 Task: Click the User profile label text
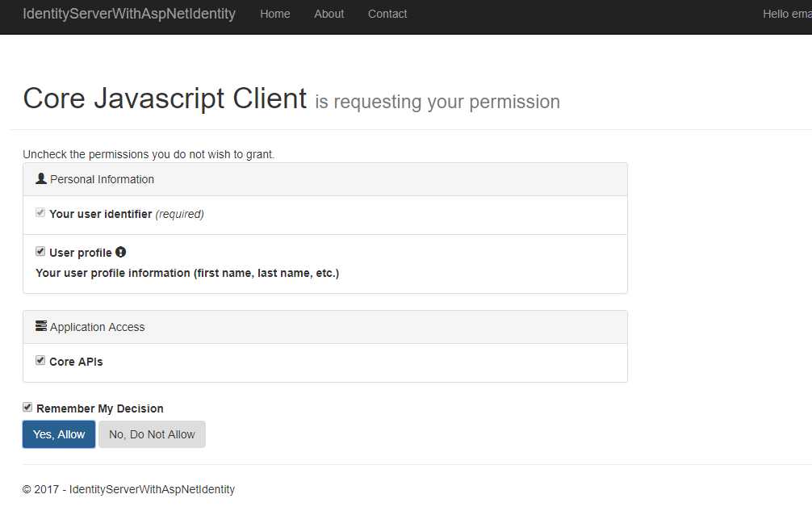[x=80, y=253]
